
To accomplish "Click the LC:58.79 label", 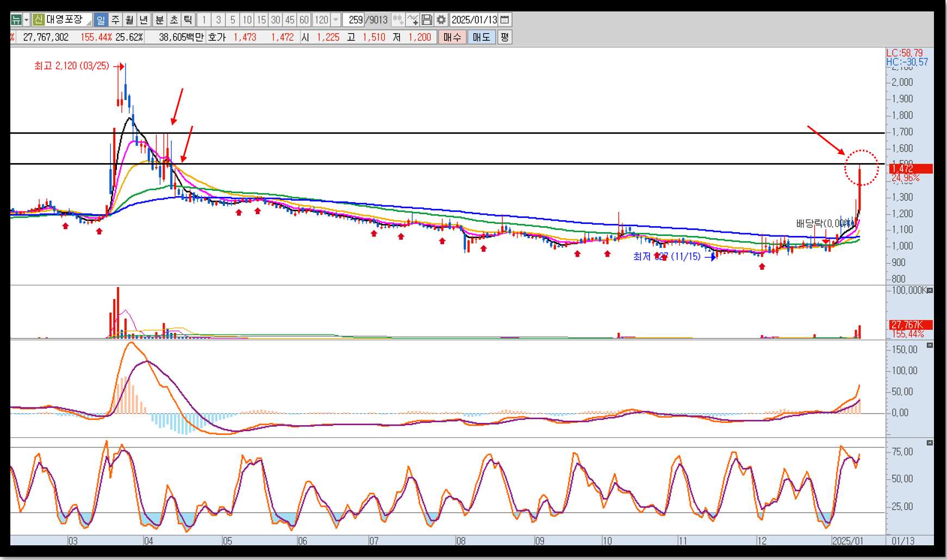I will click(x=905, y=53).
